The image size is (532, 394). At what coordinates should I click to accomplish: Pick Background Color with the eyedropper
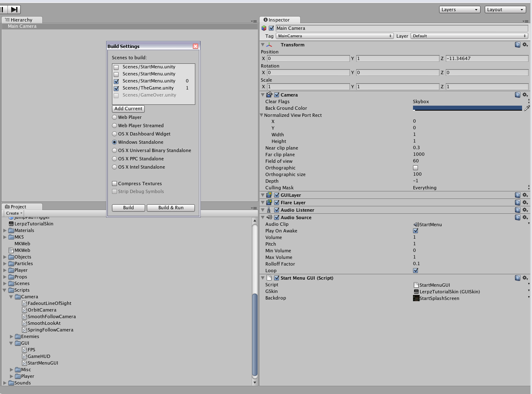[x=527, y=108]
